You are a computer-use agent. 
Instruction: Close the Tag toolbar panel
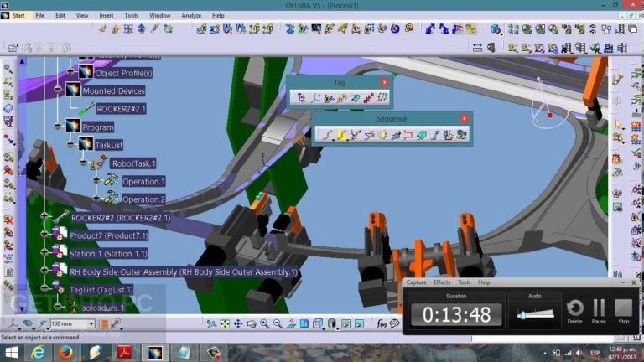pos(384,82)
